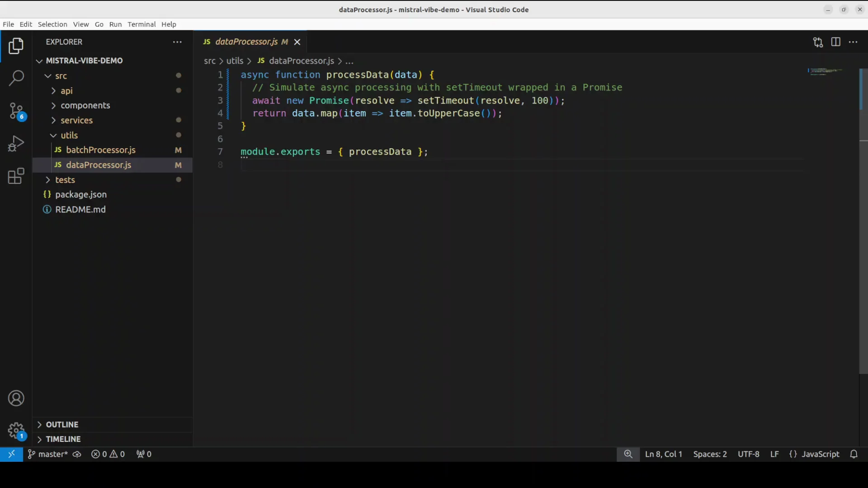Viewport: 868px width, 488px height.
Task: Expand the OUTLINE section
Action: pyautogui.click(x=62, y=425)
